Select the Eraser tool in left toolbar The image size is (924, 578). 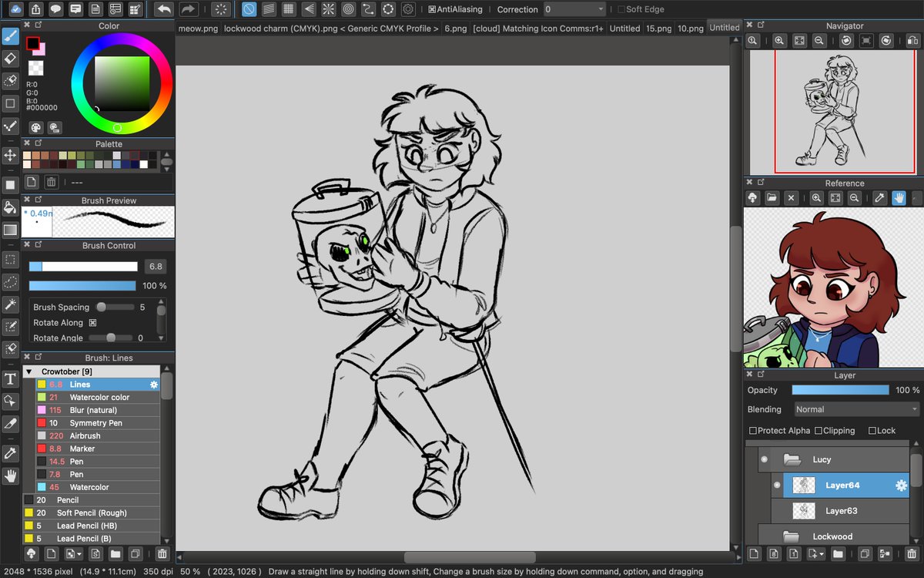[x=10, y=59]
